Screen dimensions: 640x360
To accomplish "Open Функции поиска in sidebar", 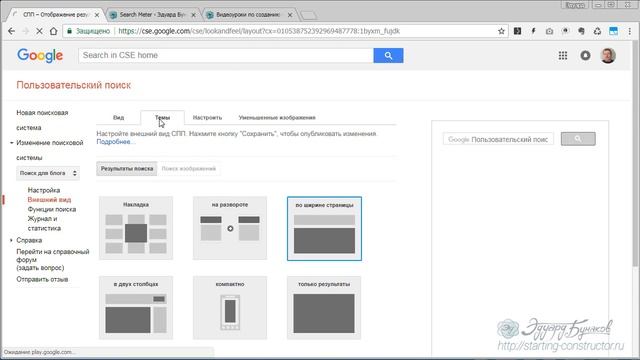I will (x=52, y=209).
